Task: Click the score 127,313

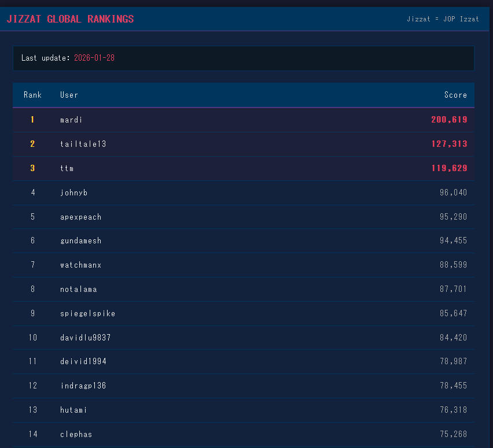Action: tap(449, 144)
